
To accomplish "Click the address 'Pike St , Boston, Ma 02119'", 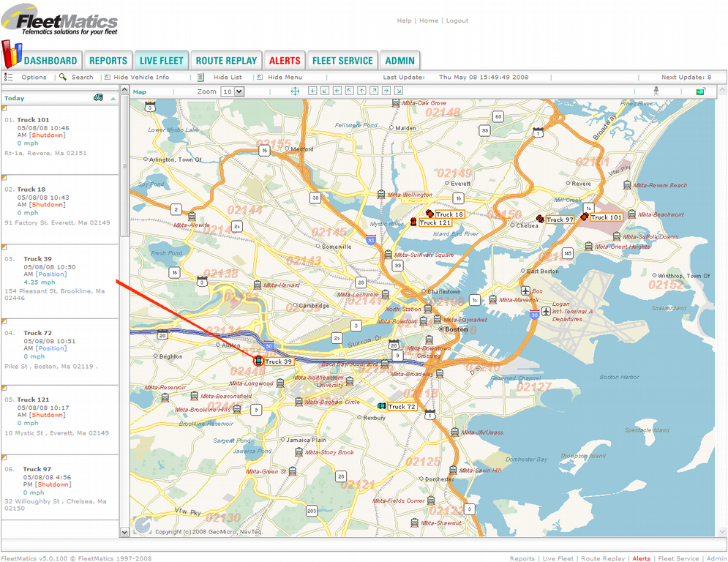I will pyautogui.click(x=49, y=367).
